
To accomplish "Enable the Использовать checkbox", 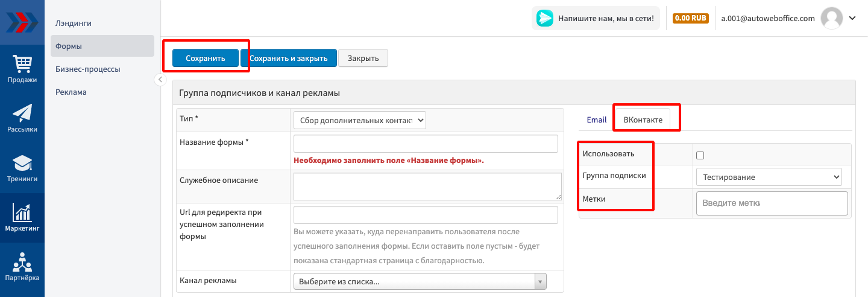I will (700, 155).
